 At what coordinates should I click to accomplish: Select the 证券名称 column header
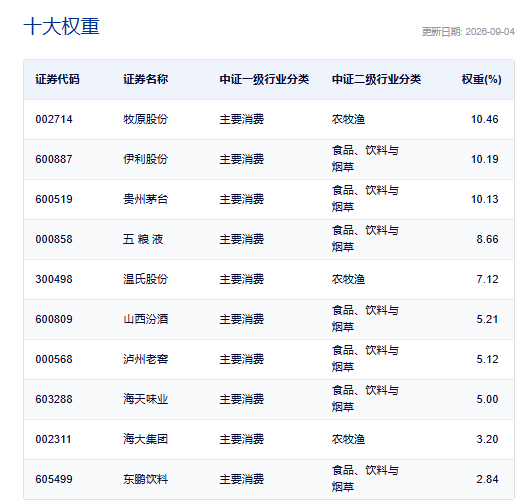coord(146,79)
